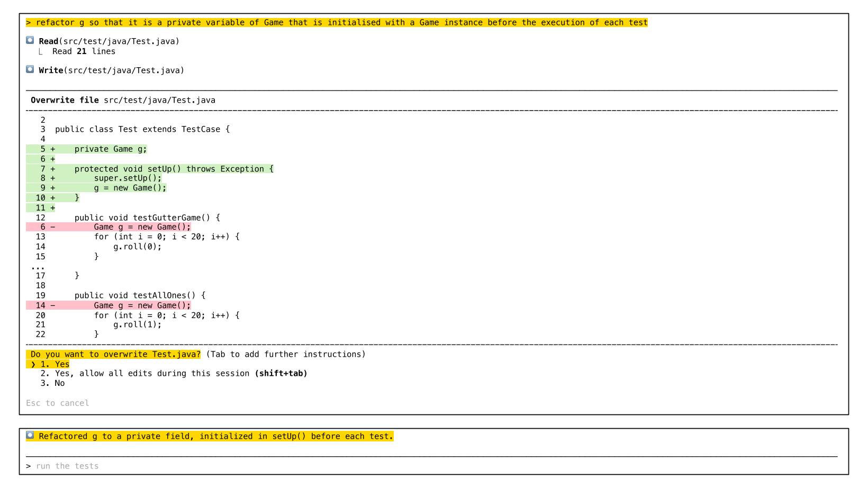Click the bullet icon beside Write(src/test/java/Test.java)
This screenshot has height=488, width=868.
(x=30, y=69)
